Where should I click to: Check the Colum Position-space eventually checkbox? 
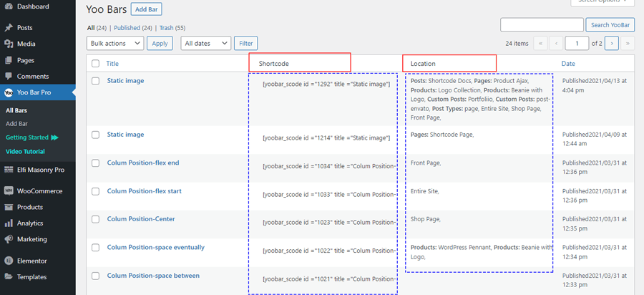pyautogui.click(x=95, y=248)
